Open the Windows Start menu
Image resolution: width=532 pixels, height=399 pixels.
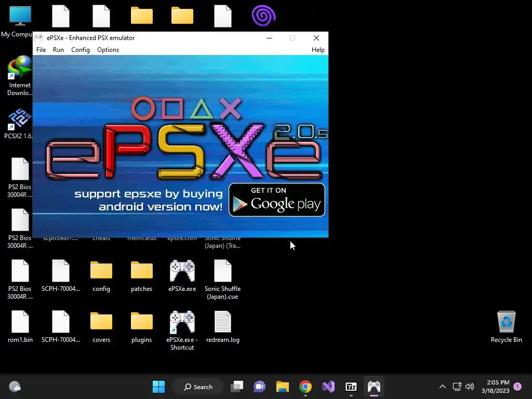pos(158,387)
